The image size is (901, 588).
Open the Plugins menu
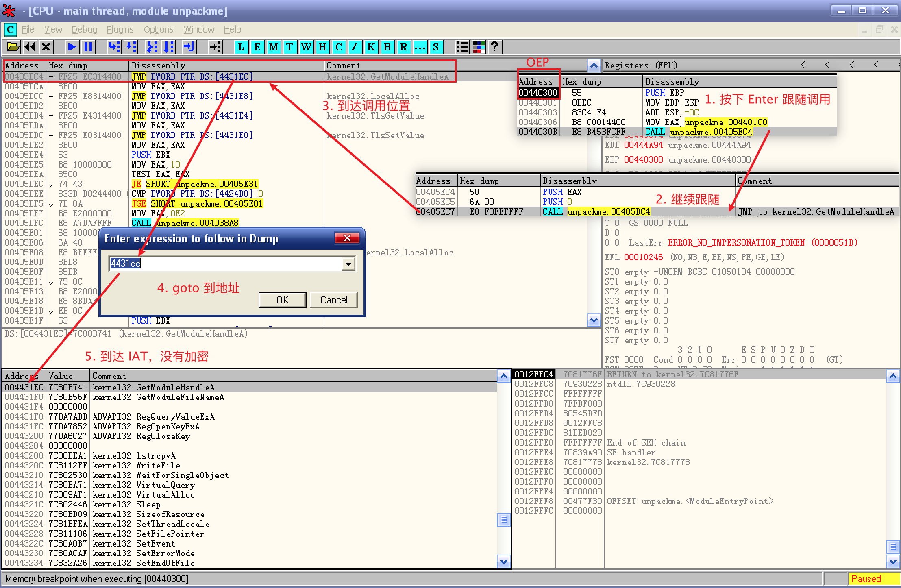[x=120, y=30]
